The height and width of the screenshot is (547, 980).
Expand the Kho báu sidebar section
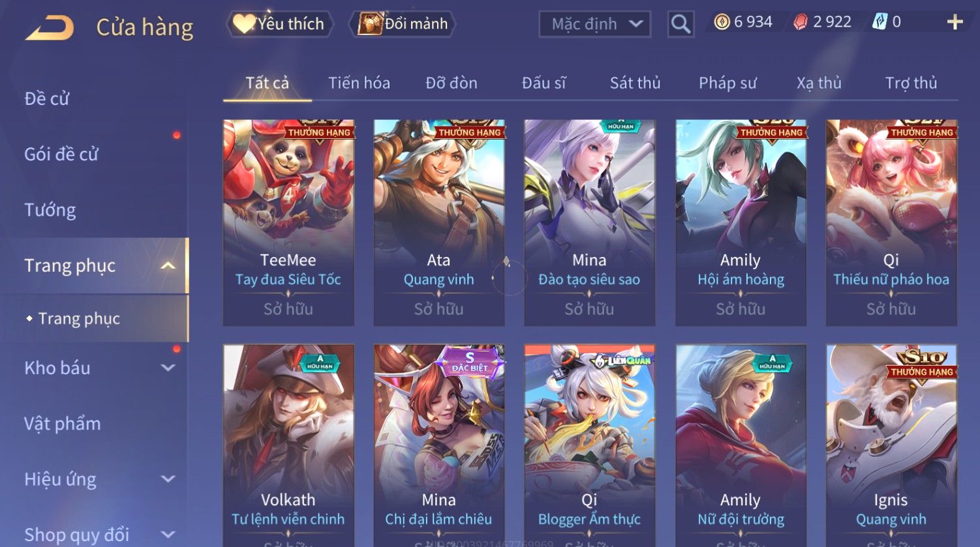pyautogui.click(x=168, y=368)
